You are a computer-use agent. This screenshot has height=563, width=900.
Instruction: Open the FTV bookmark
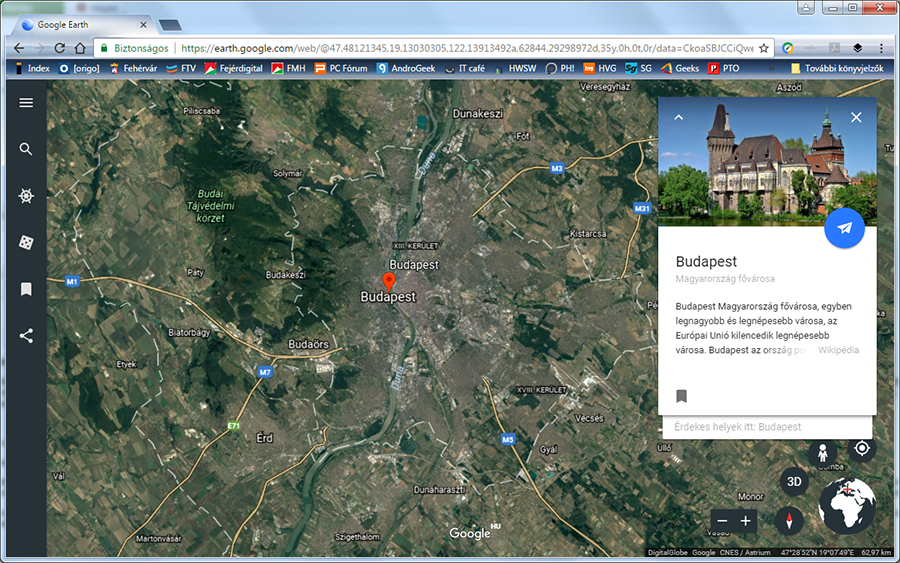181,68
